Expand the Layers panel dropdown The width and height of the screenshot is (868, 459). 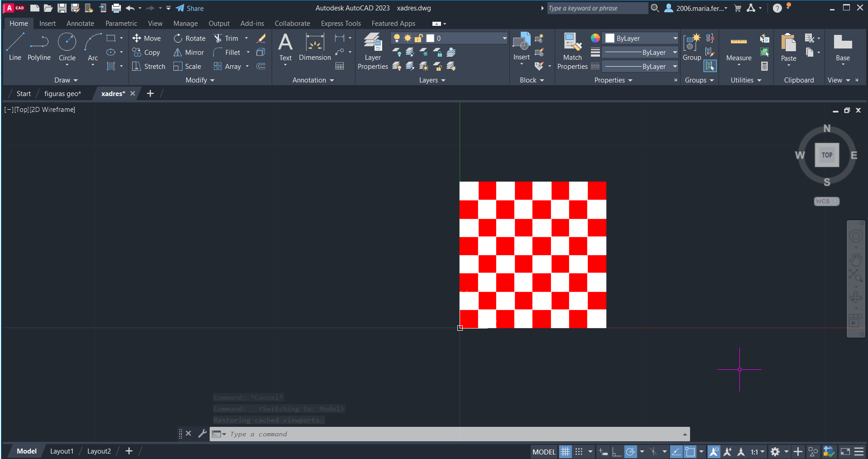(x=432, y=80)
